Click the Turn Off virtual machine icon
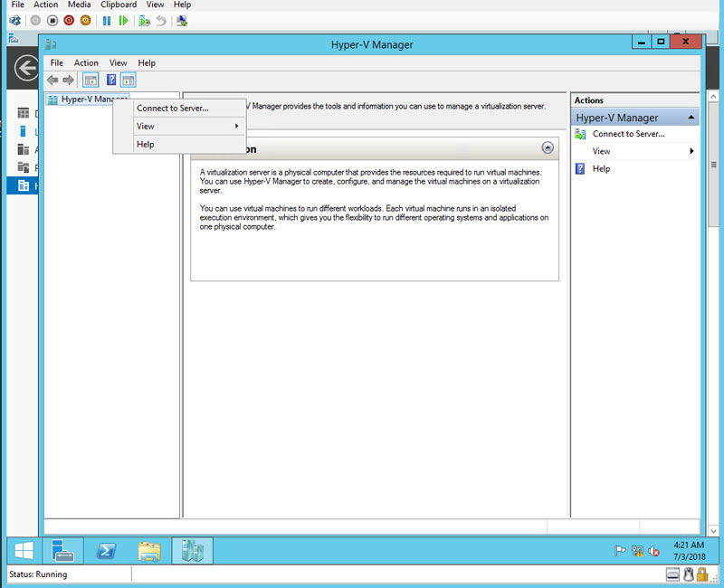The image size is (724, 588). click(x=52, y=20)
